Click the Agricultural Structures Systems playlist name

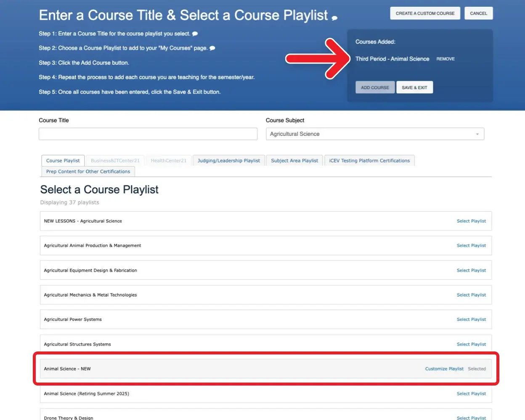[77, 344]
